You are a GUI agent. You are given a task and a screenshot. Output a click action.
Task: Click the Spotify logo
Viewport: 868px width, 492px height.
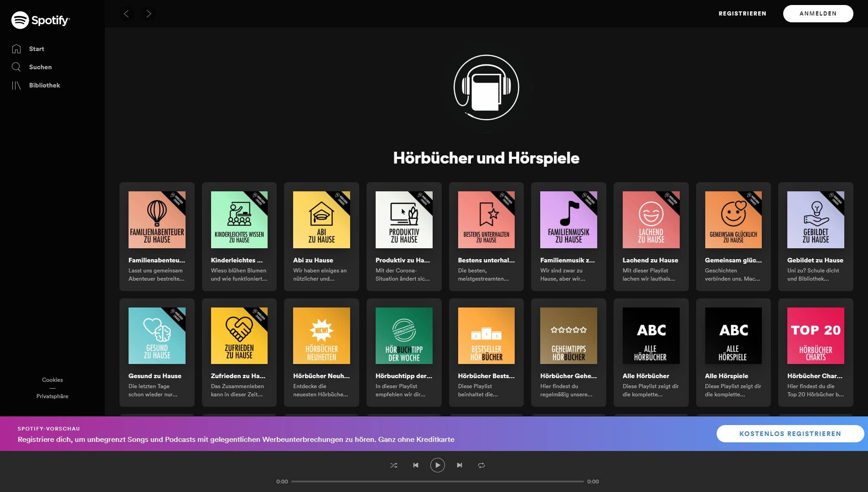point(40,20)
